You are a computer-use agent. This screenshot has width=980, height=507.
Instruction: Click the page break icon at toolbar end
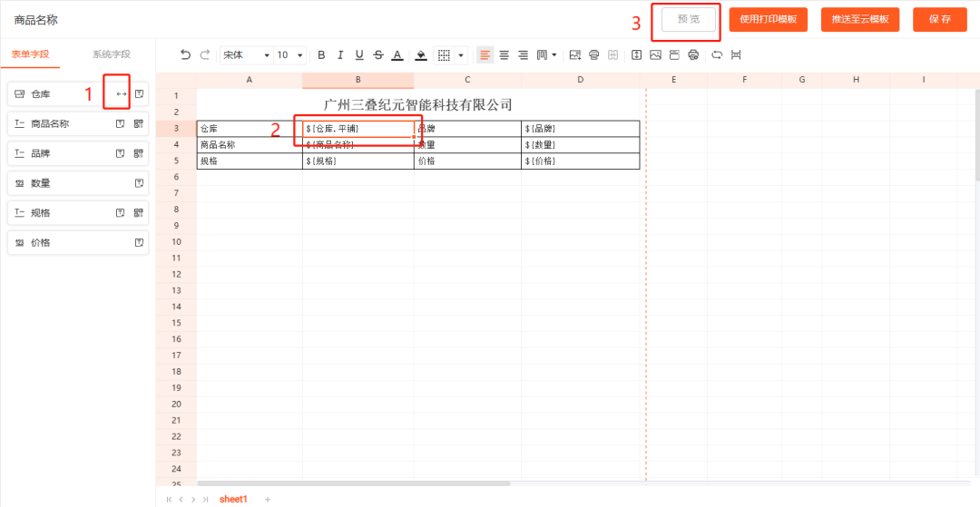pyautogui.click(x=736, y=55)
